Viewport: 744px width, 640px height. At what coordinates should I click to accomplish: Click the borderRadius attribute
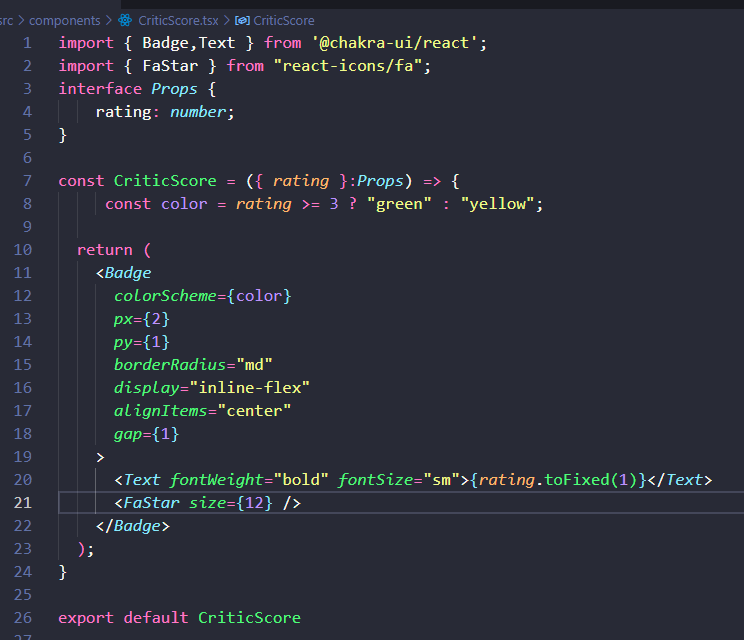point(170,365)
